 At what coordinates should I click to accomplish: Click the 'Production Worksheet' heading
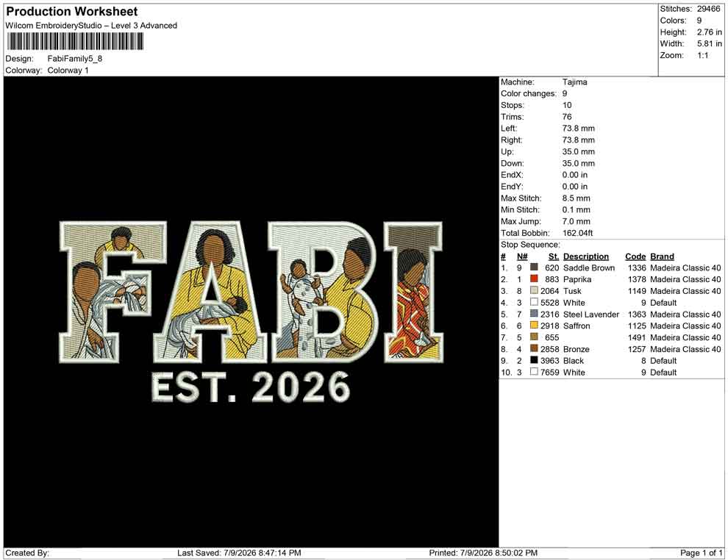pos(72,12)
